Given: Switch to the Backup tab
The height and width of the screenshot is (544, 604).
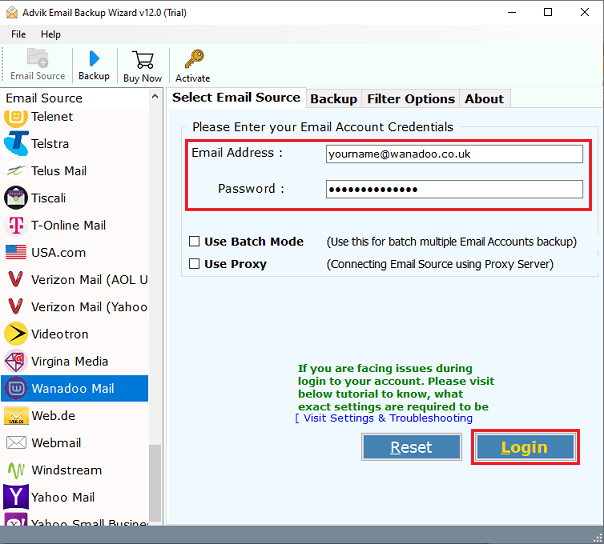Looking at the screenshot, I should pos(334,99).
